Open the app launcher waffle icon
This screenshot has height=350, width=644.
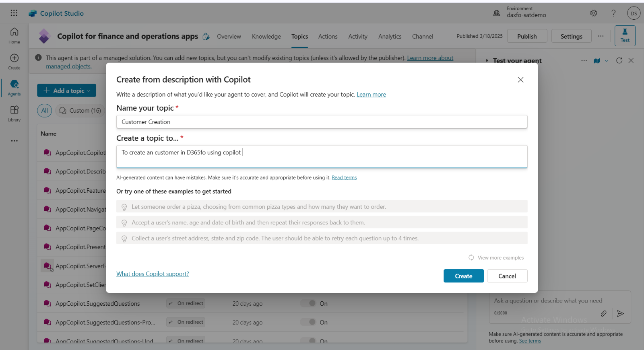point(14,13)
